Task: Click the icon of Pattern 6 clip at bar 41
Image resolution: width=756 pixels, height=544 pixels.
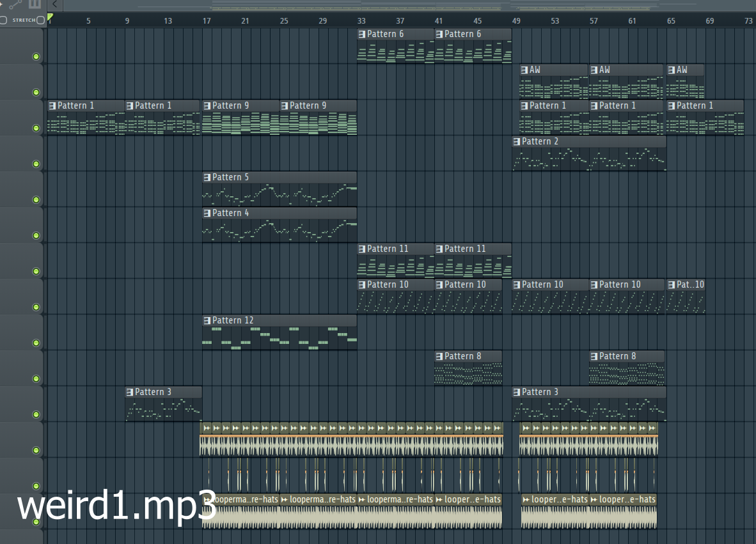Action: pyautogui.click(x=439, y=35)
